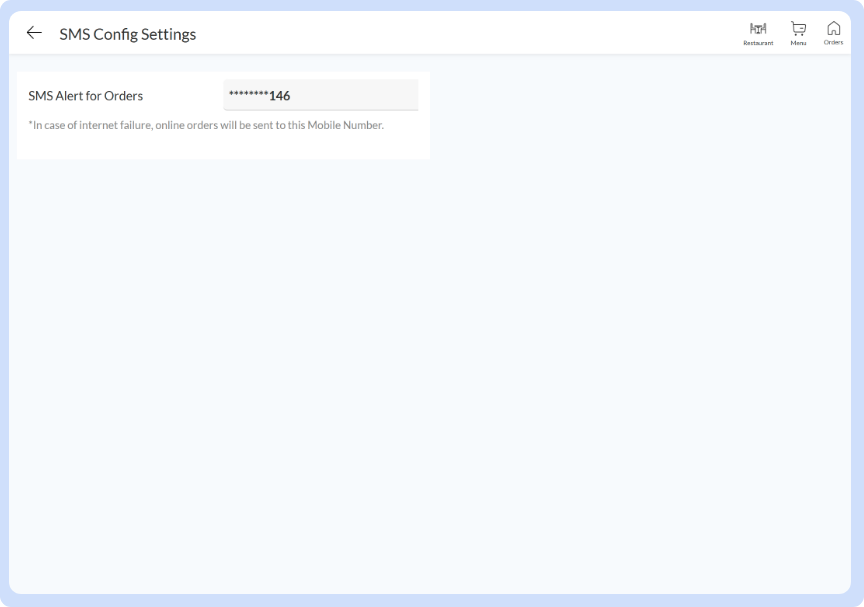The image size is (864, 607).
Task: Open Orders using the home icon
Action: tap(833, 33)
